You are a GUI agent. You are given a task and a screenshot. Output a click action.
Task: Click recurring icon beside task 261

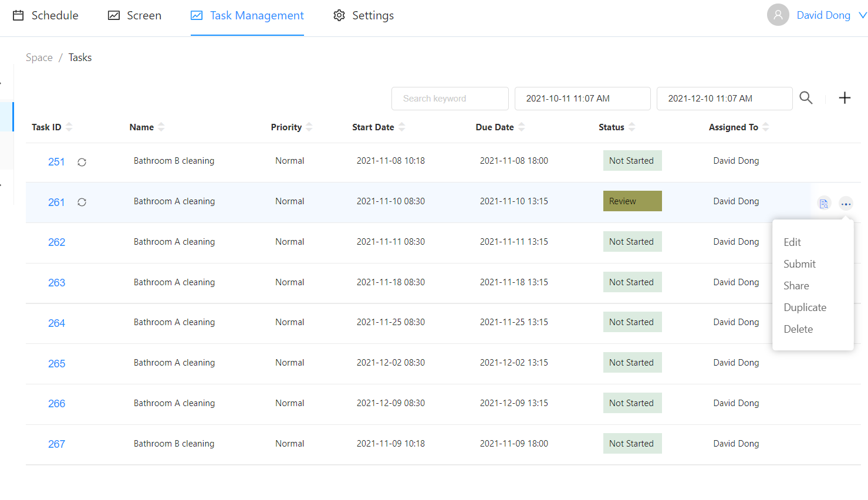(82, 202)
